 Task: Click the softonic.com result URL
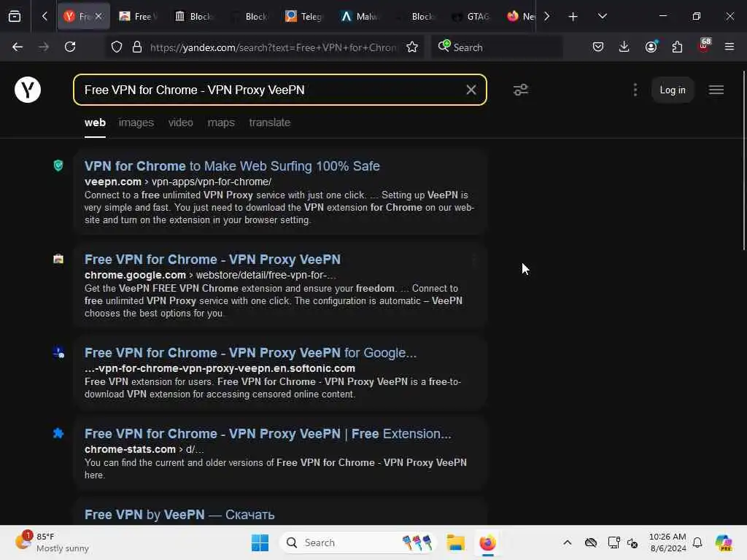tap(220, 368)
